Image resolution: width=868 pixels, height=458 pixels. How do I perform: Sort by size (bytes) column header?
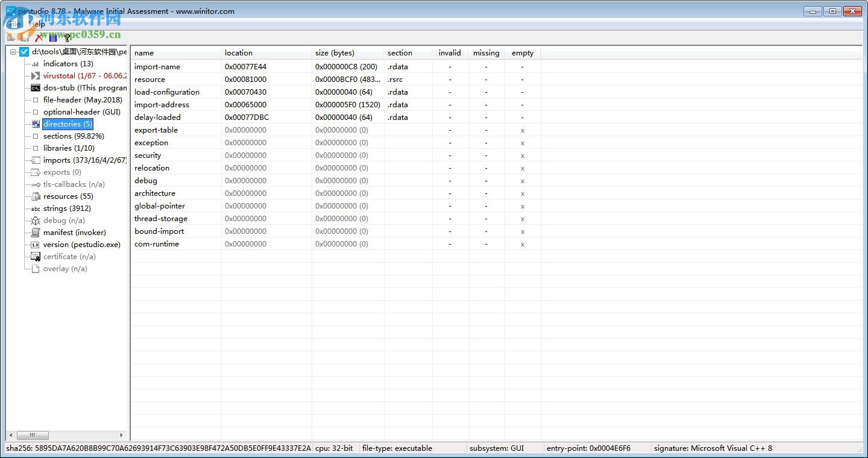pos(348,53)
